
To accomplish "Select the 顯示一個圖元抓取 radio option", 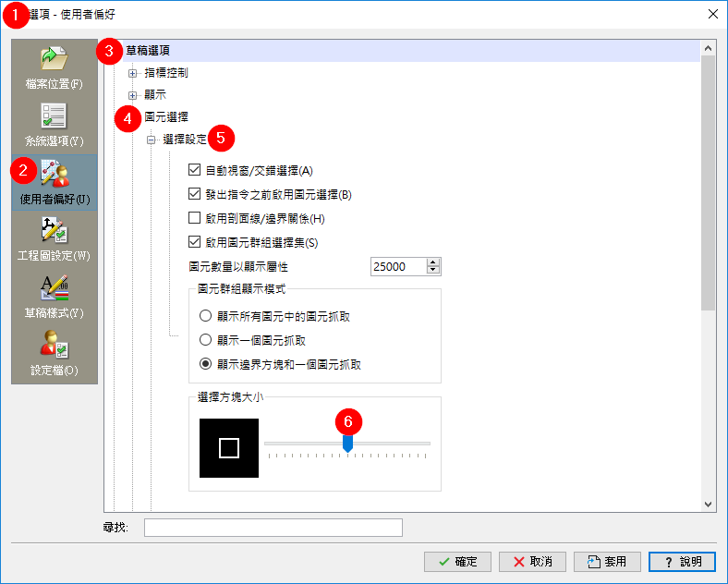I will click(x=205, y=340).
